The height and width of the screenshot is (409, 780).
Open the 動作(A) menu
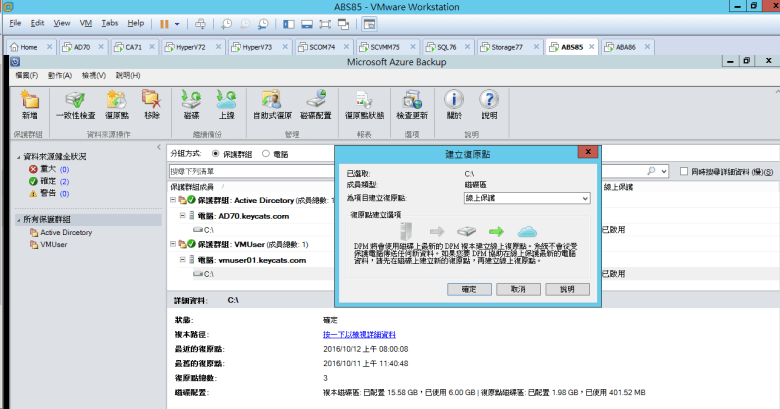pos(59,75)
